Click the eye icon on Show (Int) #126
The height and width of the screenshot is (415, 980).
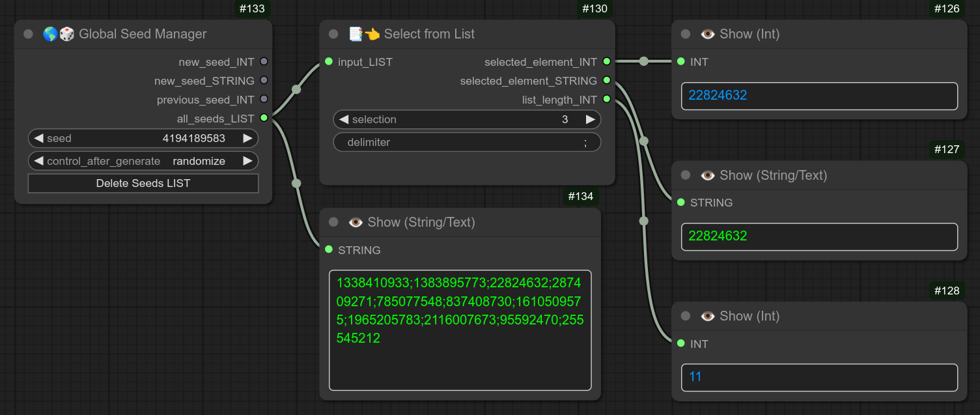[707, 33]
